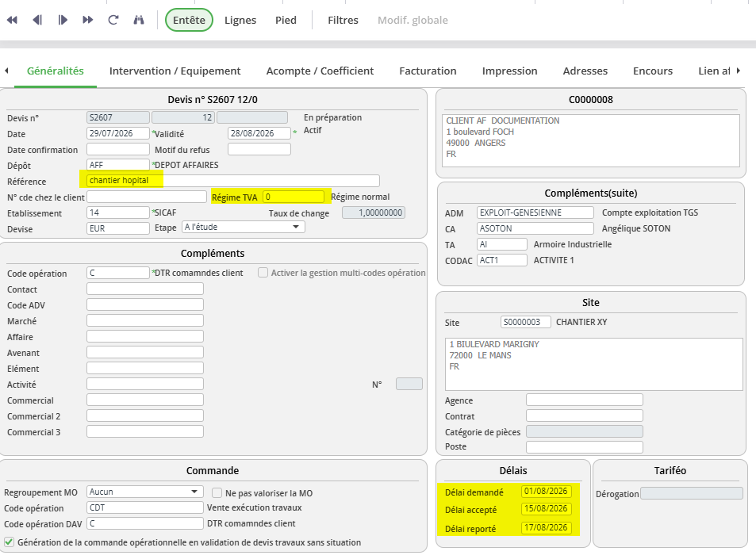Click the Contact field
This screenshot has height=559, width=756.
pos(145,289)
